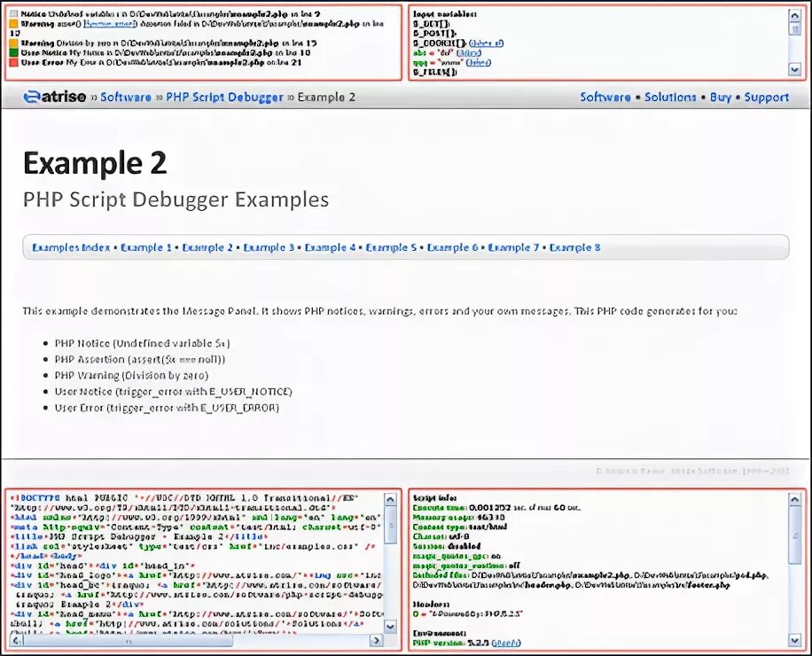The height and width of the screenshot is (656, 812).
Task: Click the link next to the "qqq" variable
Action: 478,63
